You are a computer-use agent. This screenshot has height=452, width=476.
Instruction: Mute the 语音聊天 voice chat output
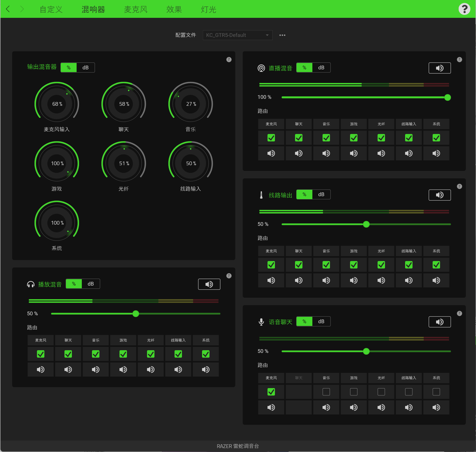coord(439,322)
